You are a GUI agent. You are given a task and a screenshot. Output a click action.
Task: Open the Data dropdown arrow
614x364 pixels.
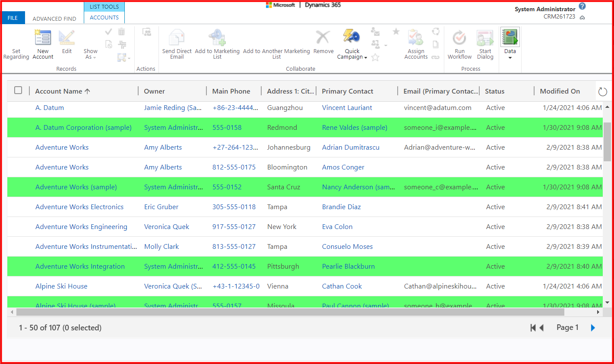[x=510, y=58]
